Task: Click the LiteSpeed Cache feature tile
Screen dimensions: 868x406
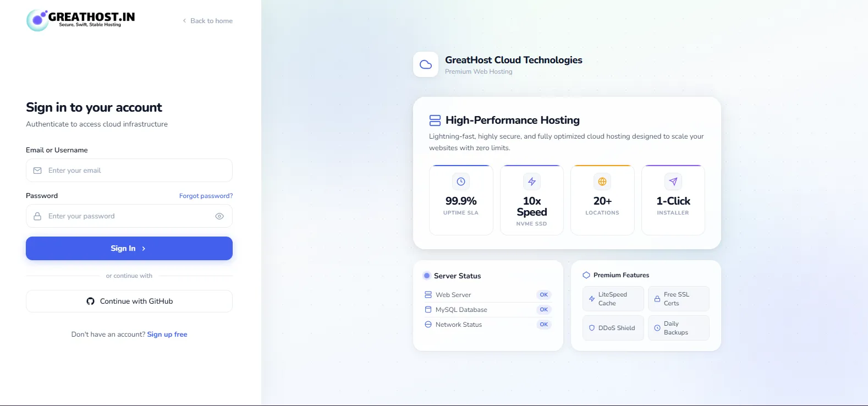Action: (x=613, y=299)
